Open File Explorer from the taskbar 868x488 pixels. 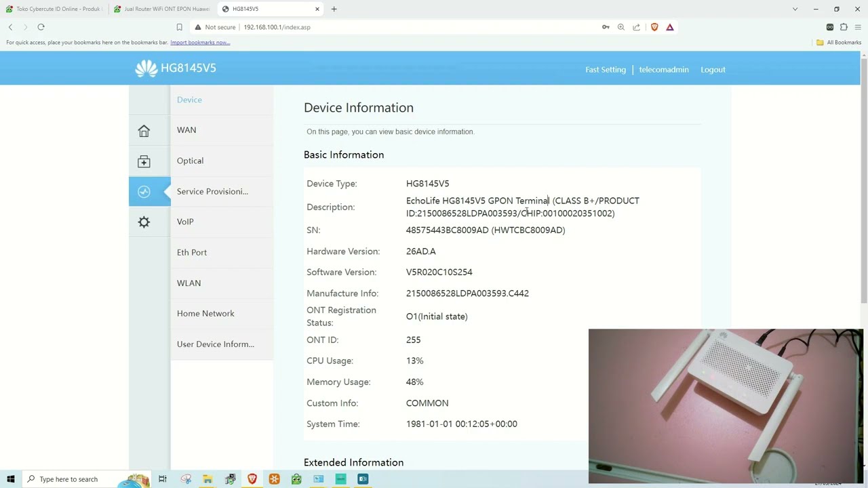coord(208,479)
